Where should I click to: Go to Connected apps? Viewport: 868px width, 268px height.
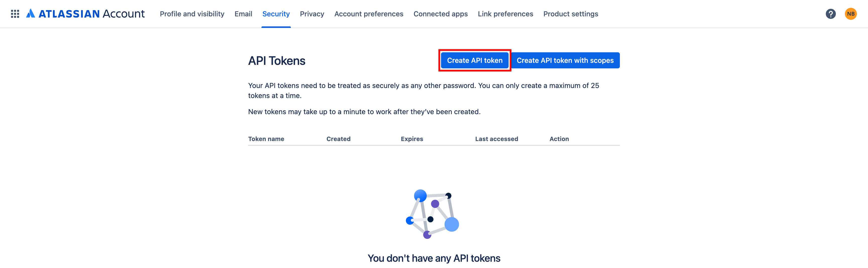440,14
